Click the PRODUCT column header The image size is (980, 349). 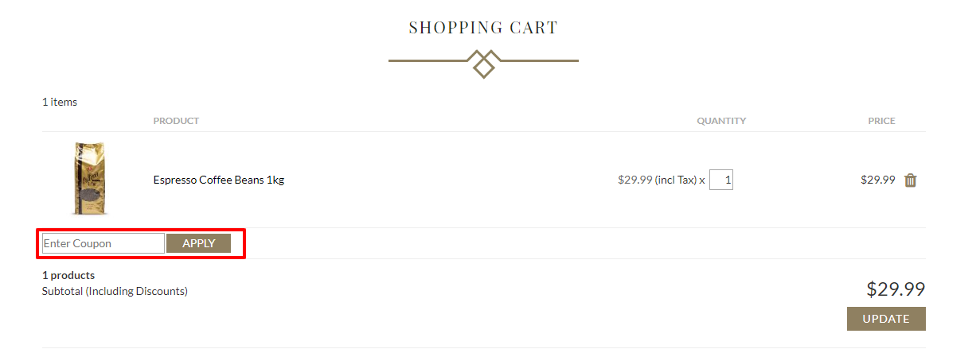[x=176, y=121]
